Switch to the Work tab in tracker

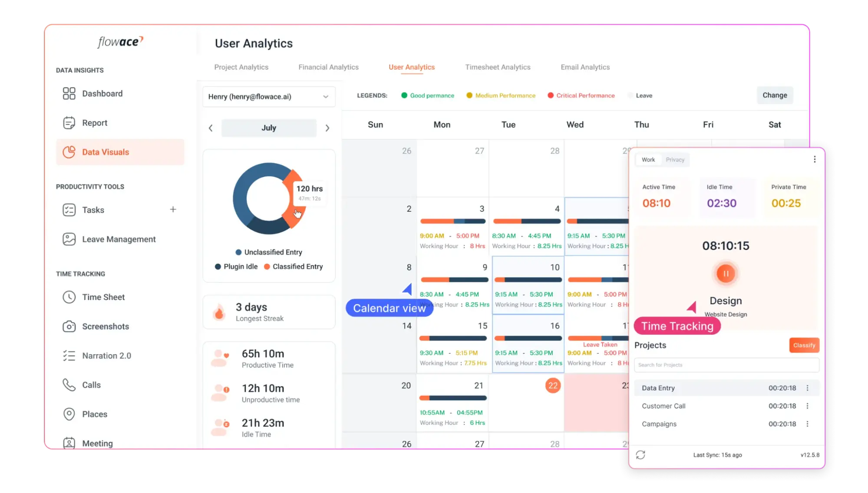(648, 159)
